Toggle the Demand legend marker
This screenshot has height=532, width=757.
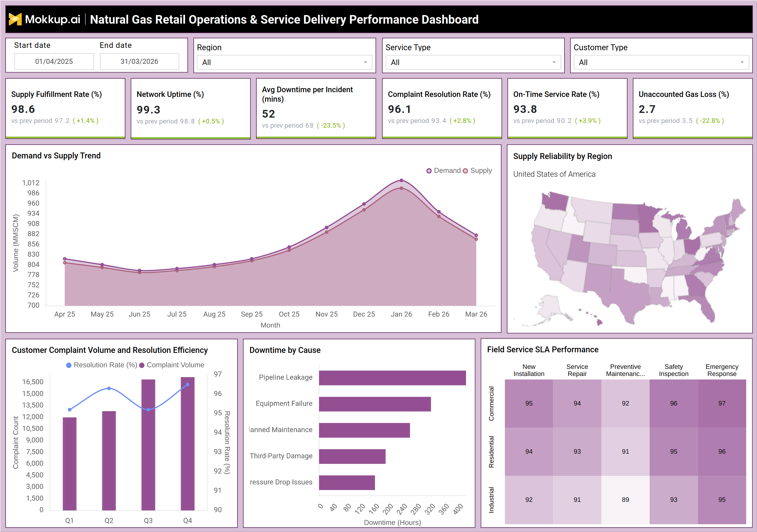pyautogui.click(x=429, y=171)
